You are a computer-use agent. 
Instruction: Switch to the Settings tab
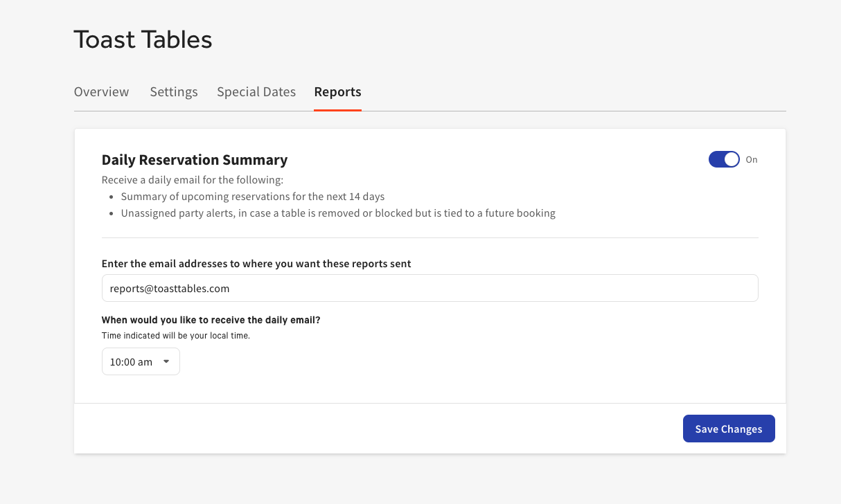click(x=174, y=92)
